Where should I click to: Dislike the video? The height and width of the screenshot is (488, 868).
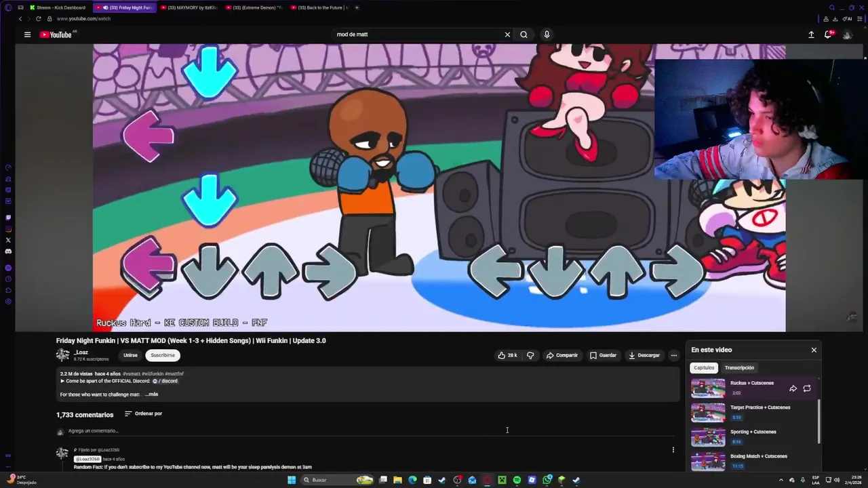530,355
